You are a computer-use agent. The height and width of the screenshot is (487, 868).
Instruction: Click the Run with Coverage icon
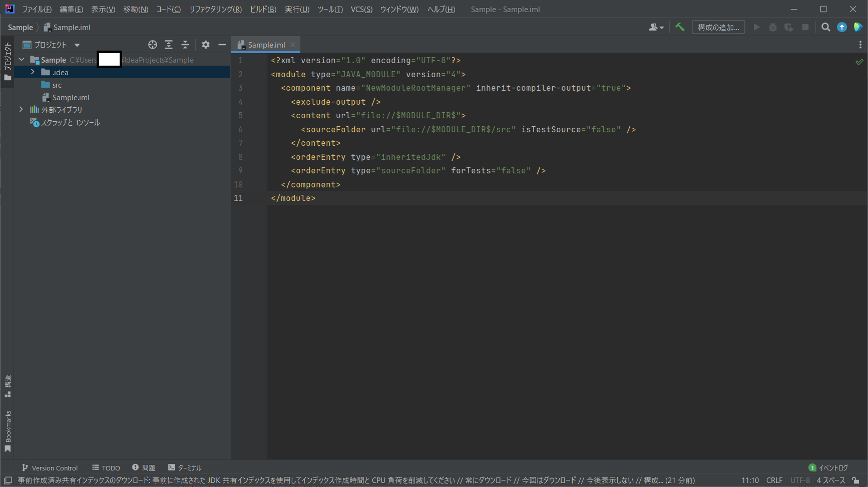[789, 27]
